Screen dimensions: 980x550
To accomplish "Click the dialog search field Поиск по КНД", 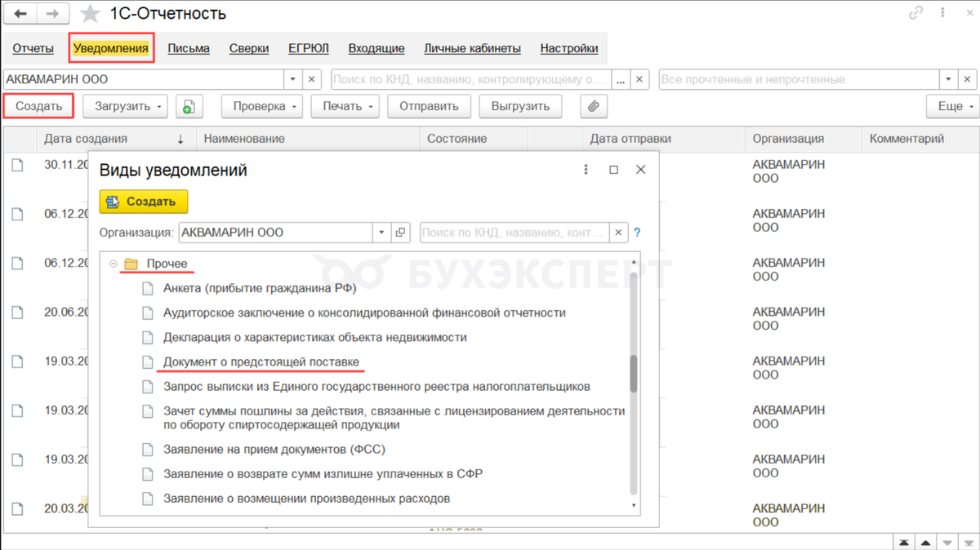I will pyautogui.click(x=514, y=233).
